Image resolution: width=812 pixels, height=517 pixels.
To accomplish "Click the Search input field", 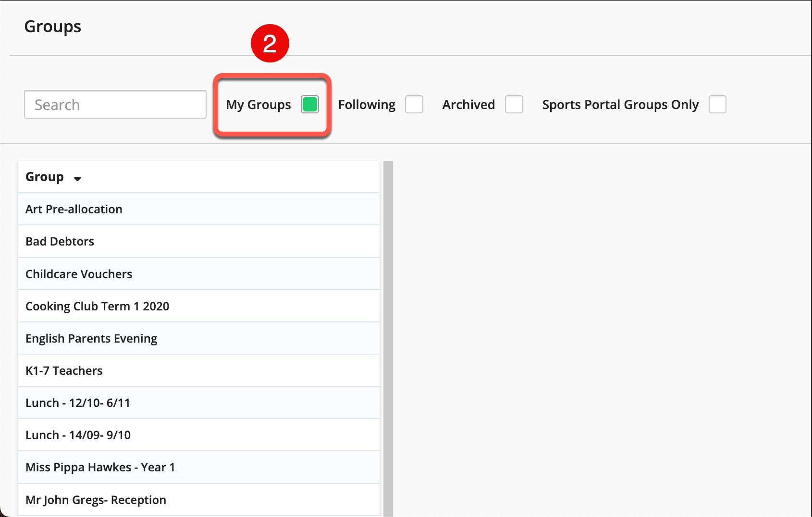I will point(115,104).
